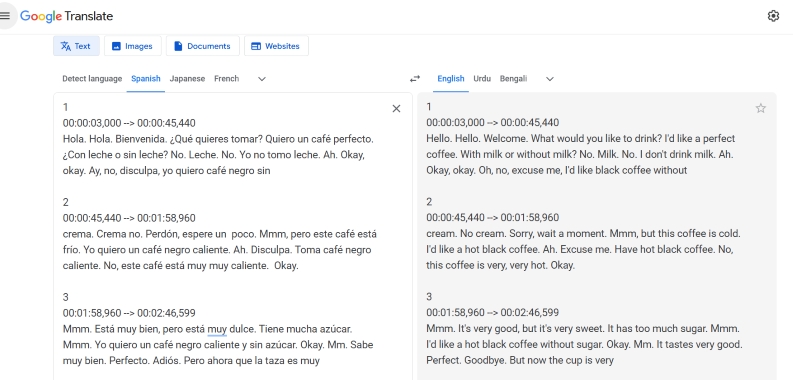Save translation with star icon
The width and height of the screenshot is (793, 380).
pos(761,108)
